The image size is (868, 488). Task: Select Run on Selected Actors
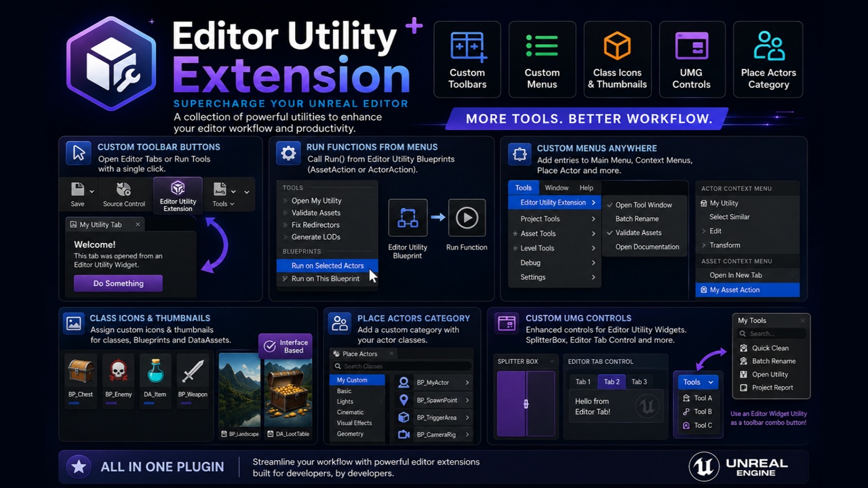tap(328, 266)
